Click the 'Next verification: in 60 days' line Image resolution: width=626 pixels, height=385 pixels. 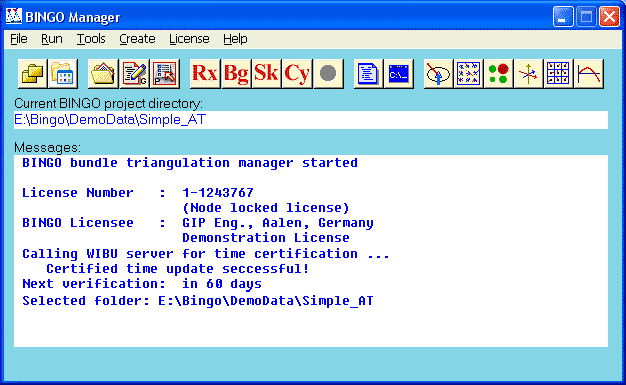[x=142, y=284]
